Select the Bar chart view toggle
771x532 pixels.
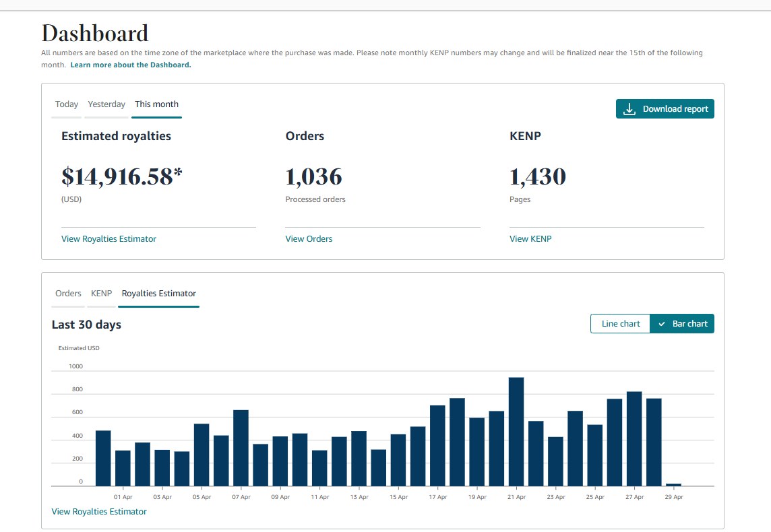[x=682, y=324]
